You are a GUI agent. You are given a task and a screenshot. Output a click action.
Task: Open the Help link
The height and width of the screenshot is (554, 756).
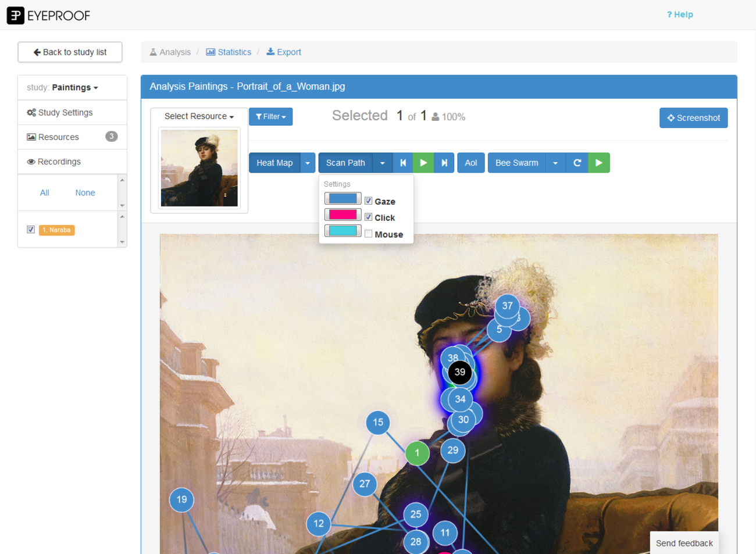click(680, 15)
